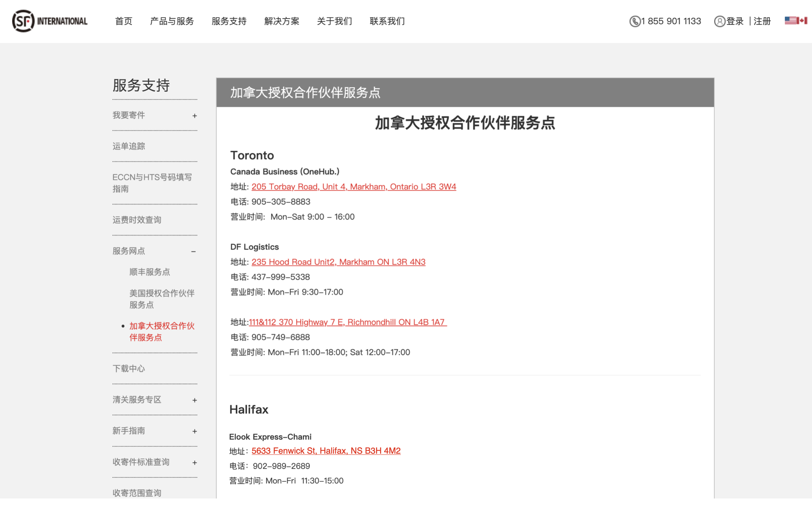Screen dimensions: 812x507
Task: Click the phone number 902-989-2689
Action: (281, 466)
